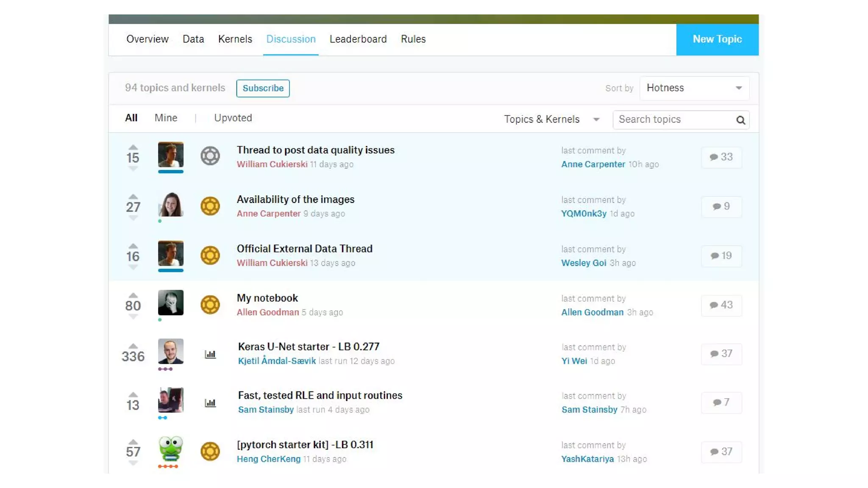Open Anne Carpenter's avatar thumbnail
The height and width of the screenshot is (488, 868).
[170, 205]
